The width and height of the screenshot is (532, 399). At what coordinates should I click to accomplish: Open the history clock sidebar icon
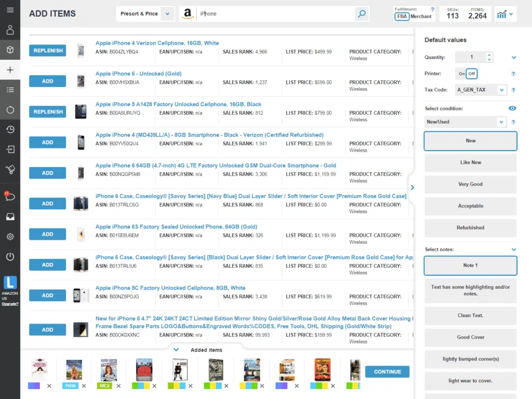(10, 130)
